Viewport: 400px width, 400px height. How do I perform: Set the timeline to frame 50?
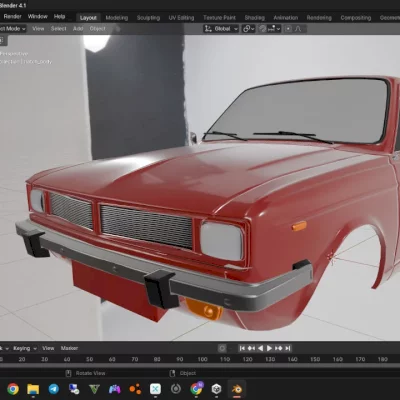(89, 359)
